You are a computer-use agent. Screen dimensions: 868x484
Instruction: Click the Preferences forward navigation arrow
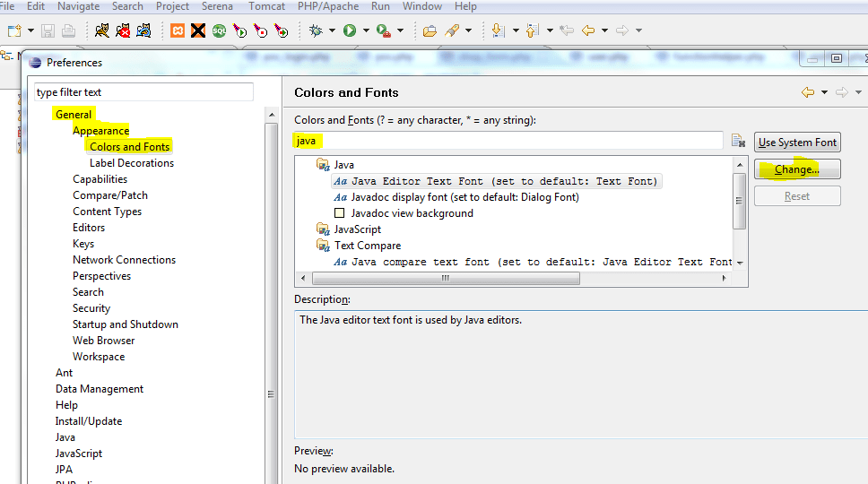(x=842, y=92)
